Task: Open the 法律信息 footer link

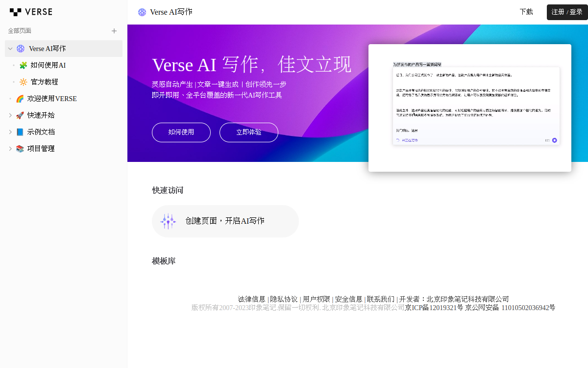Action: click(252, 299)
